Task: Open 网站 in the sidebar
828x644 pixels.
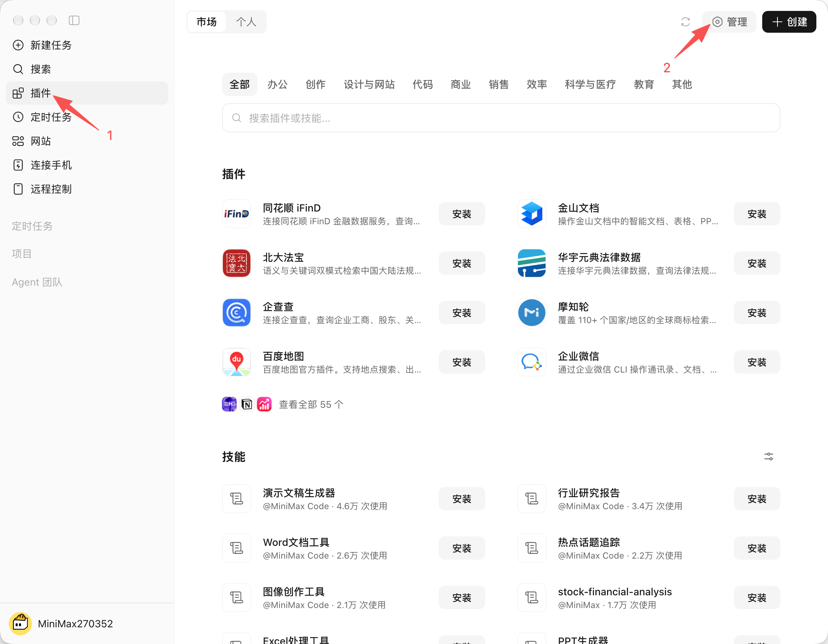Action: coord(87,141)
